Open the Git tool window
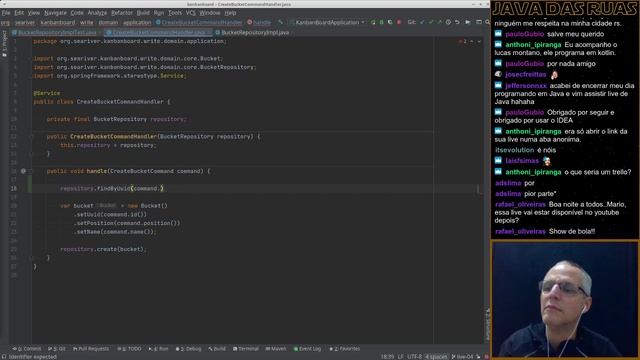 click(57, 349)
